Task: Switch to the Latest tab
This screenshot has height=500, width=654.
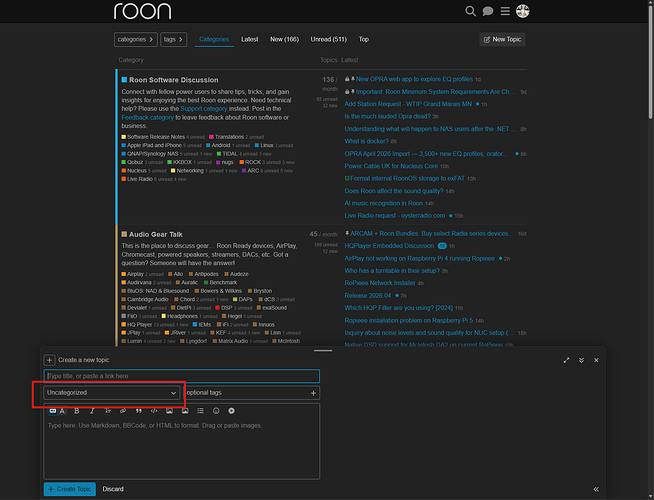Action: coord(249,39)
